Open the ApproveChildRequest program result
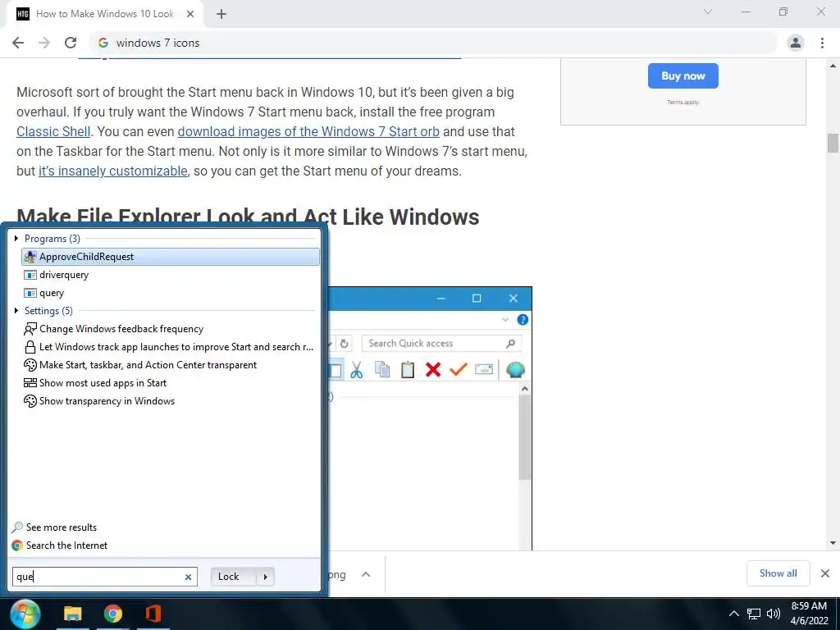 pos(171,257)
